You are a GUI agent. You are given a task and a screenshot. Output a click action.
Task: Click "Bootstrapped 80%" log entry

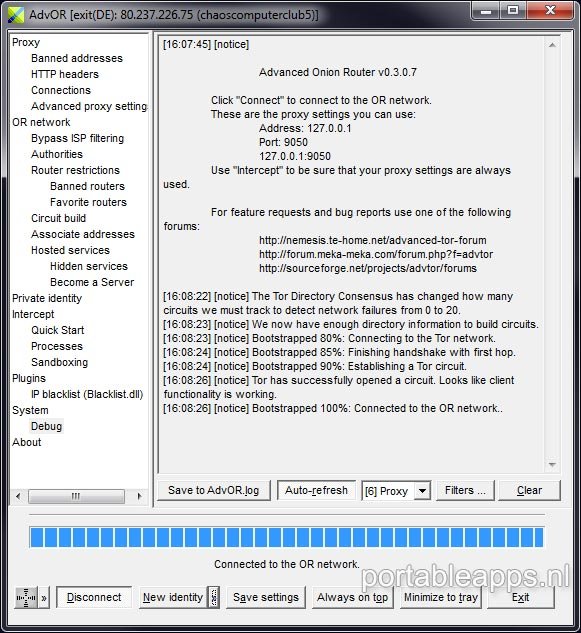[329, 338]
